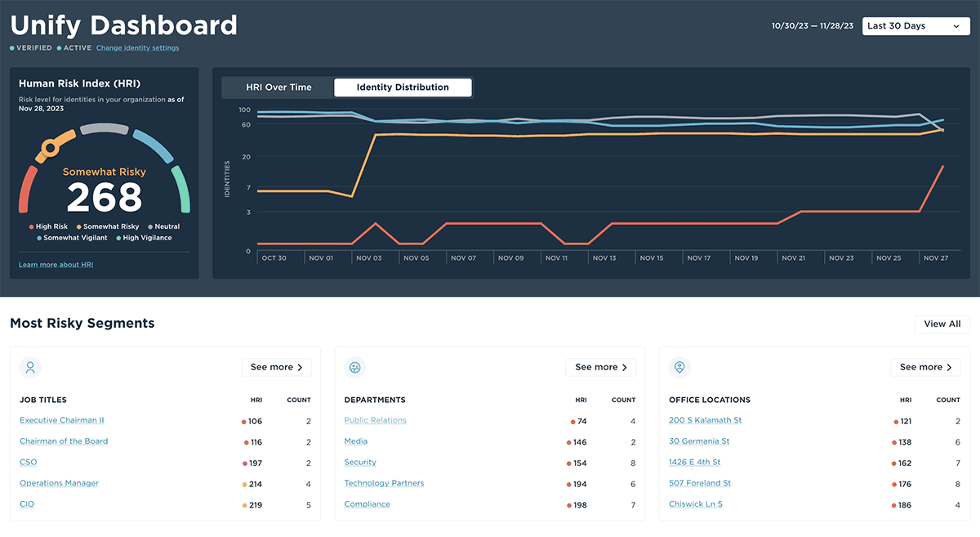Viewport: 980px width, 537px height.
Task: Click the Neutral legend entry
Action: pos(163,226)
